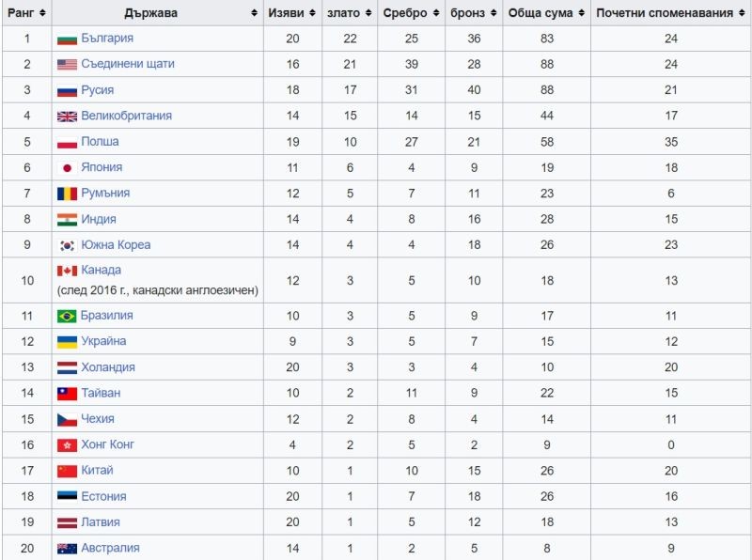Viewport: 752px width, 560px height.
Task: Sort by Обща сума sort arrows
Action: coord(581,13)
